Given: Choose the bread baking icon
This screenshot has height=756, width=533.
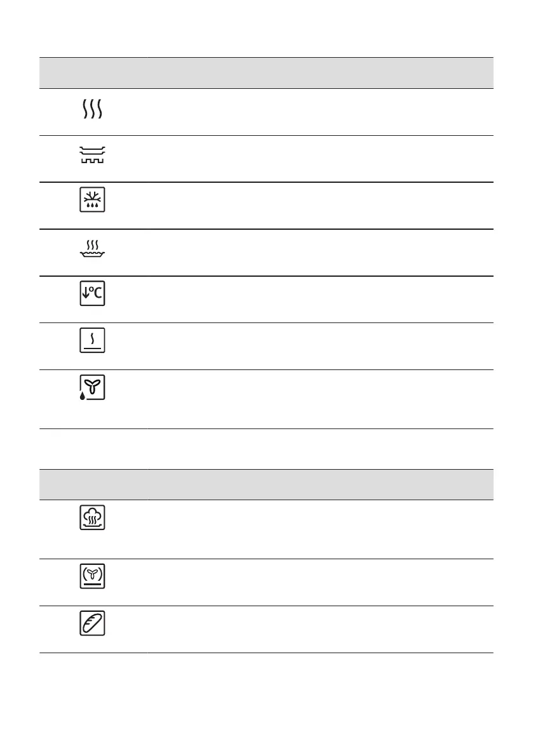Looking at the screenshot, I should (93, 624).
